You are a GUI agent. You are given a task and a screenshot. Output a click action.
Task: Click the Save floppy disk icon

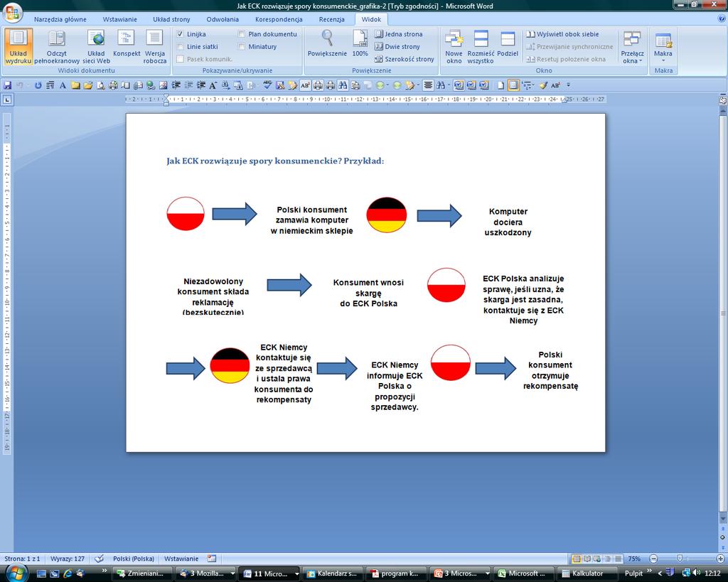click(x=7, y=85)
